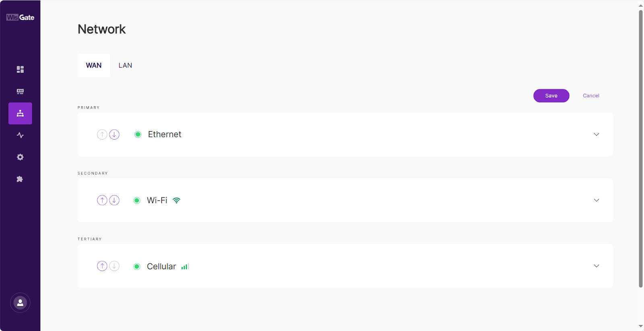644x331 pixels.
Task: Click the Cancel link
Action: pos(591,96)
